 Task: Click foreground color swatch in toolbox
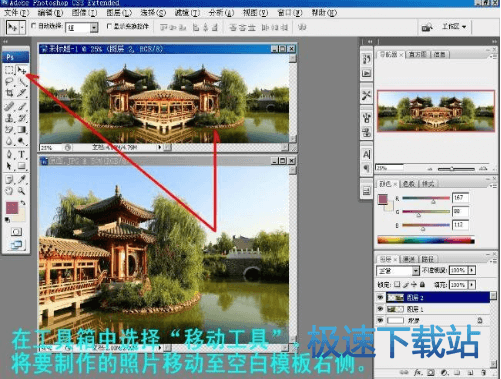point(12,208)
